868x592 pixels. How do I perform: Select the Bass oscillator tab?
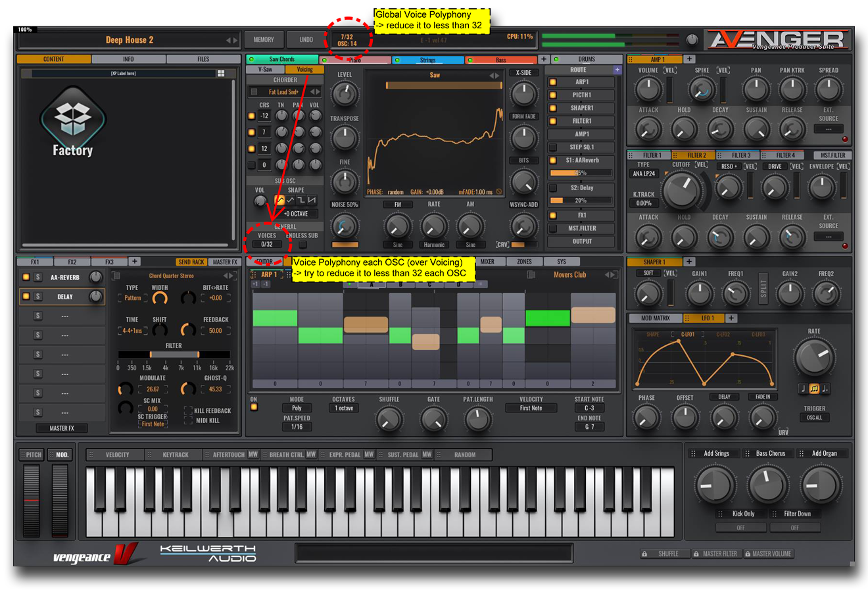pyautogui.click(x=501, y=60)
